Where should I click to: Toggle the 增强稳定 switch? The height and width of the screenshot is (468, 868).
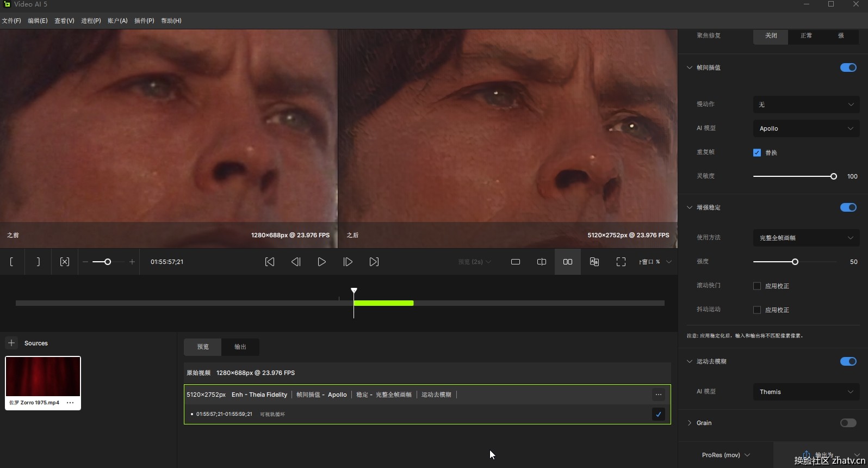(x=848, y=207)
